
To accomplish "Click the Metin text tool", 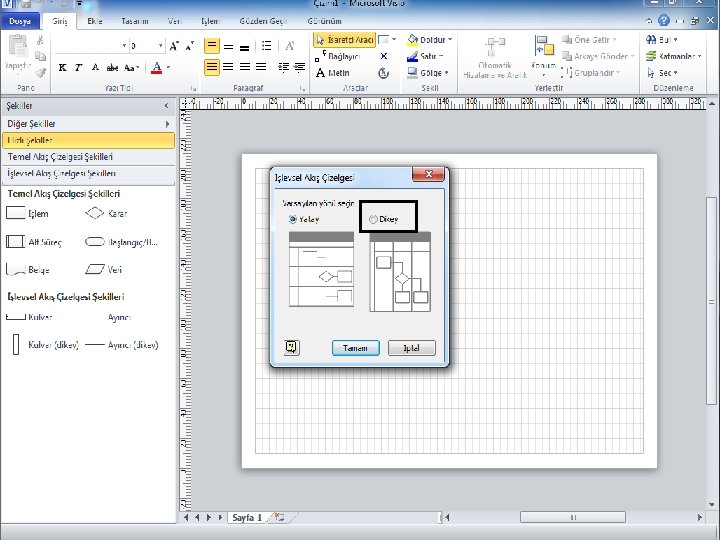I will (x=333, y=73).
